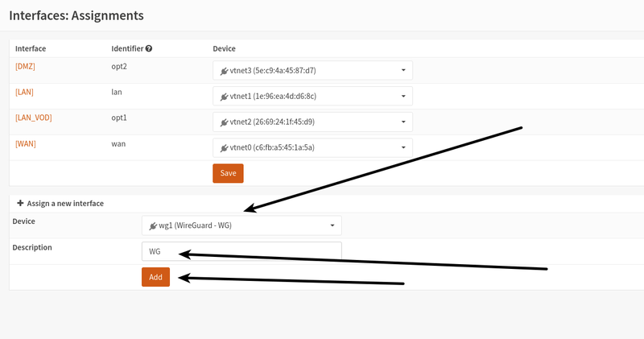Click the plug icon in the vtnet3 device selector

226,71
